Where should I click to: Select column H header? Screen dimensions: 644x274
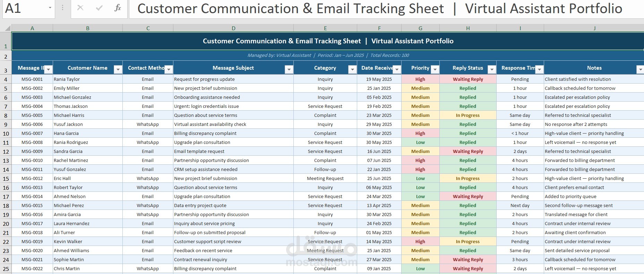pyautogui.click(x=468, y=28)
